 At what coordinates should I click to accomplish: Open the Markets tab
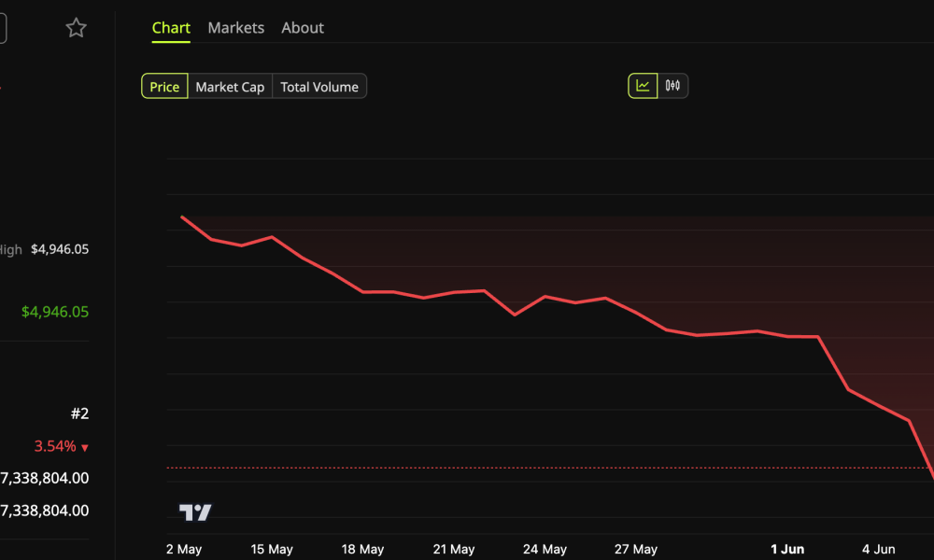236,27
